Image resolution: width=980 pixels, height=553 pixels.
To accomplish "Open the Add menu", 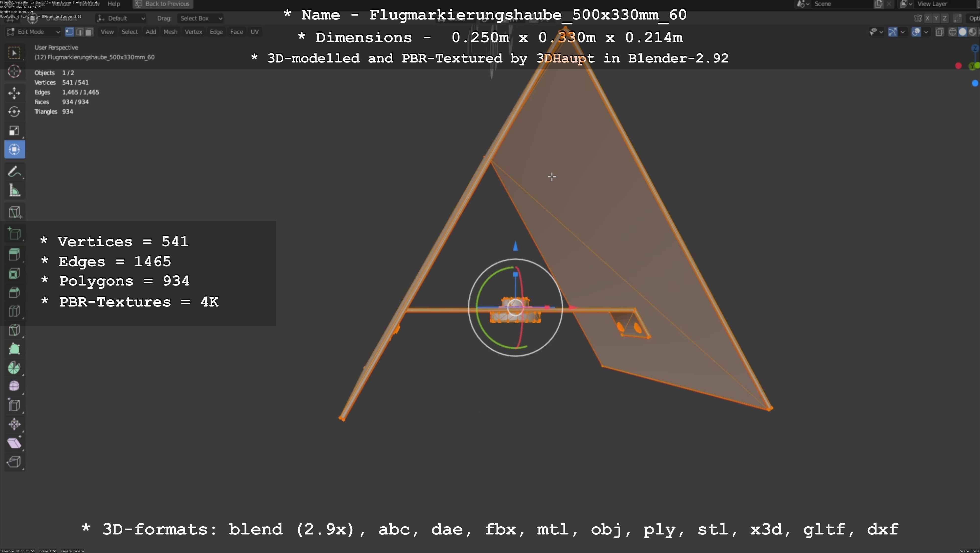I will tap(151, 32).
